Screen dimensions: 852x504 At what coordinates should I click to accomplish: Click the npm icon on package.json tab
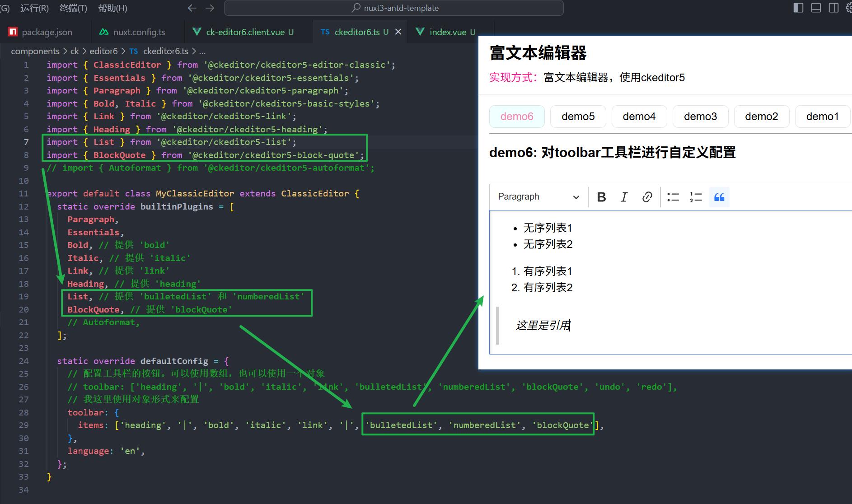coord(13,32)
